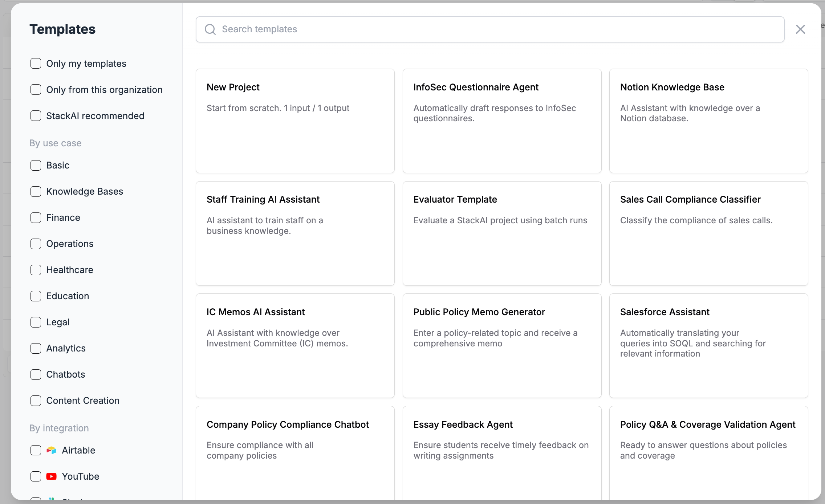Image resolution: width=825 pixels, height=504 pixels.
Task: Close the Templates dialog
Action: point(800,29)
